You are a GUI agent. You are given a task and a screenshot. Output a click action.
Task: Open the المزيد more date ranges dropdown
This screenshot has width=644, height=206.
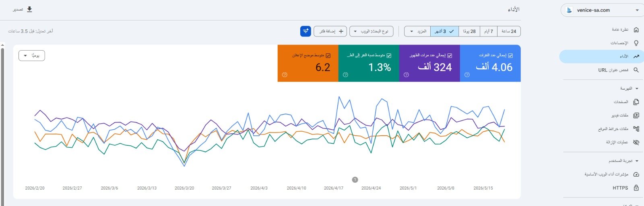(417, 31)
